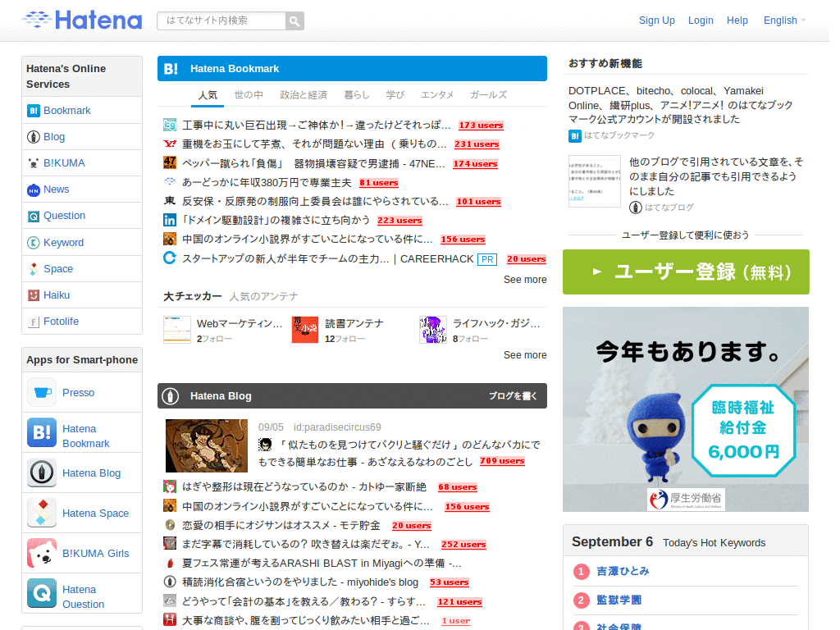Open Bookmark icon in services sidebar

click(x=33, y=111)
